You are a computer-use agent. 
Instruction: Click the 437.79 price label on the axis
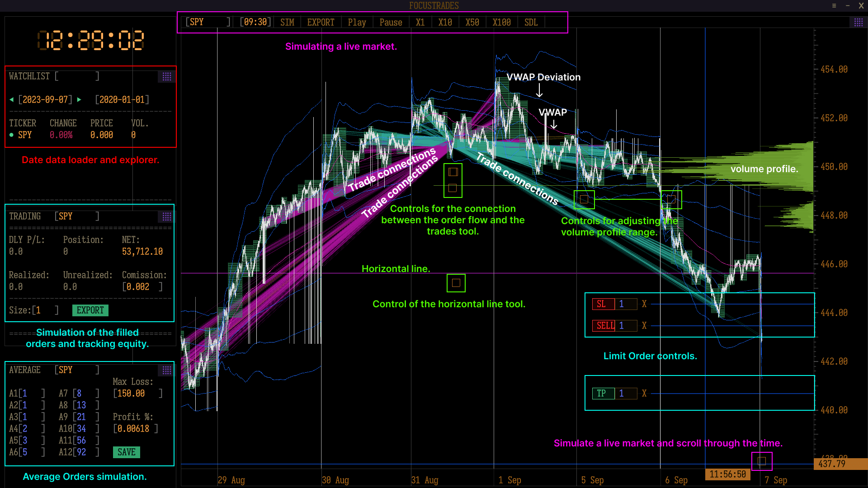[840, 464]
